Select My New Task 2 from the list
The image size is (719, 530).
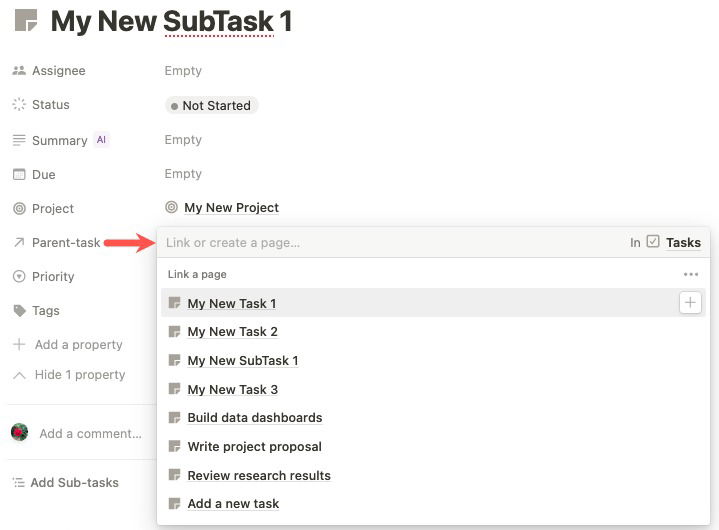(232, 332)
